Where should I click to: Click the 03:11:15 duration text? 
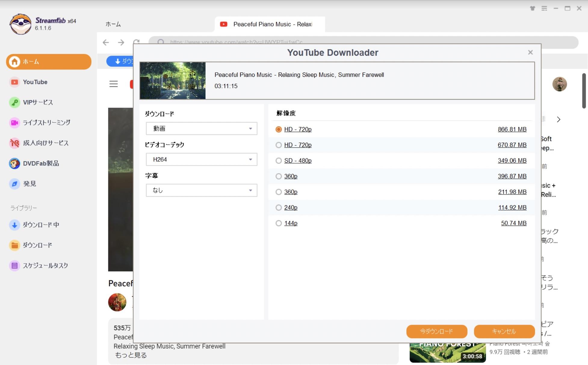click(x=226, y=86)
